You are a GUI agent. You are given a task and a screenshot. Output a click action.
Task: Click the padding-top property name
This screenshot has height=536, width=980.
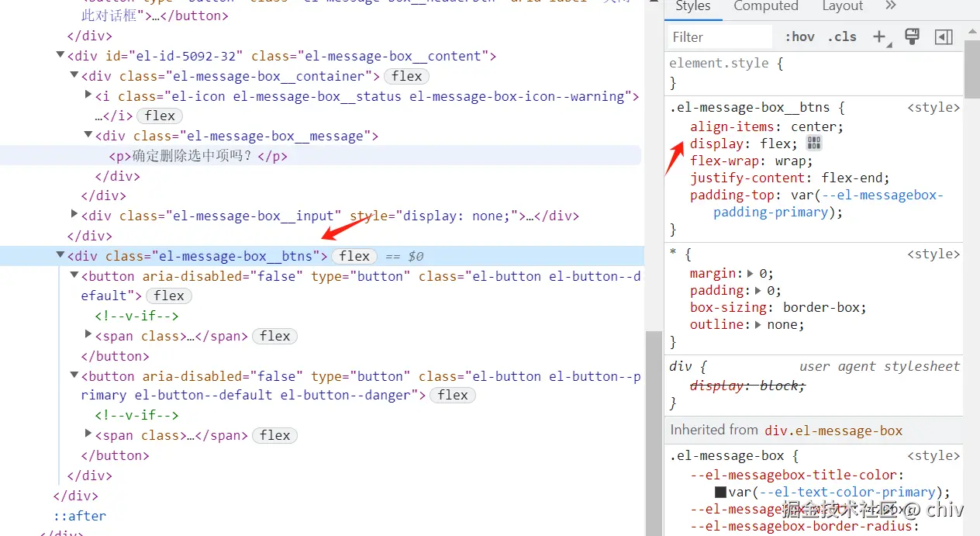point(732,195)
